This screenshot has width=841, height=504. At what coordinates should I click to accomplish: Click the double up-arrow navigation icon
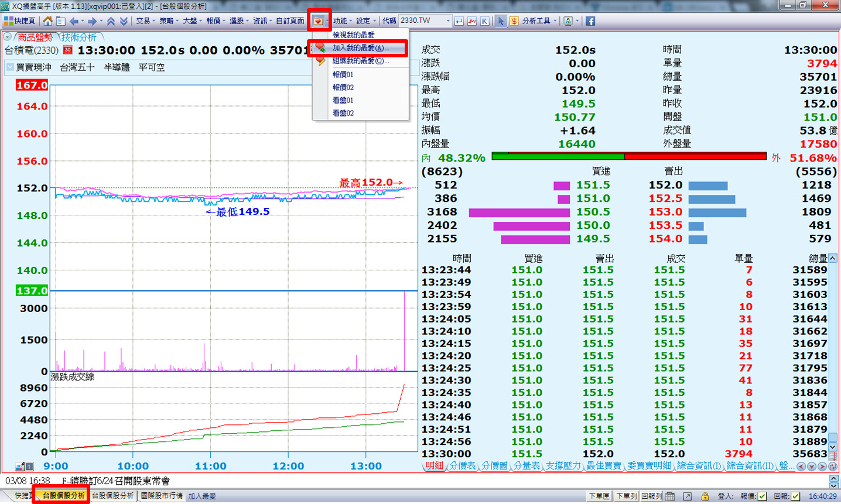[x=111, y=21]
